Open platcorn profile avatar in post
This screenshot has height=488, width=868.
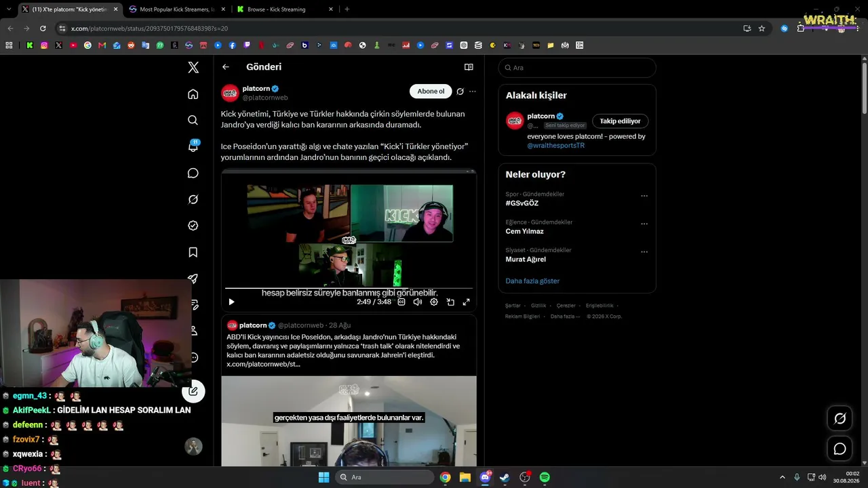pyautogui.click(x=231, y=93)
